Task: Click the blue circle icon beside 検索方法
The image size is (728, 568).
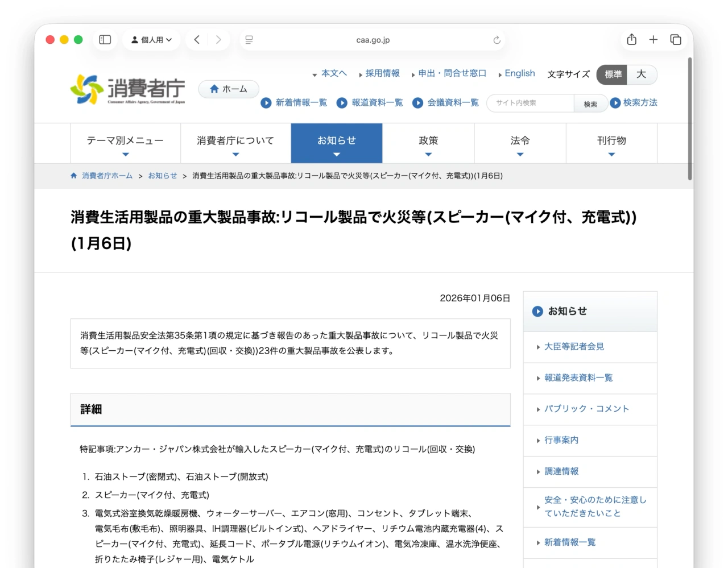Action: tap(615, 103)
